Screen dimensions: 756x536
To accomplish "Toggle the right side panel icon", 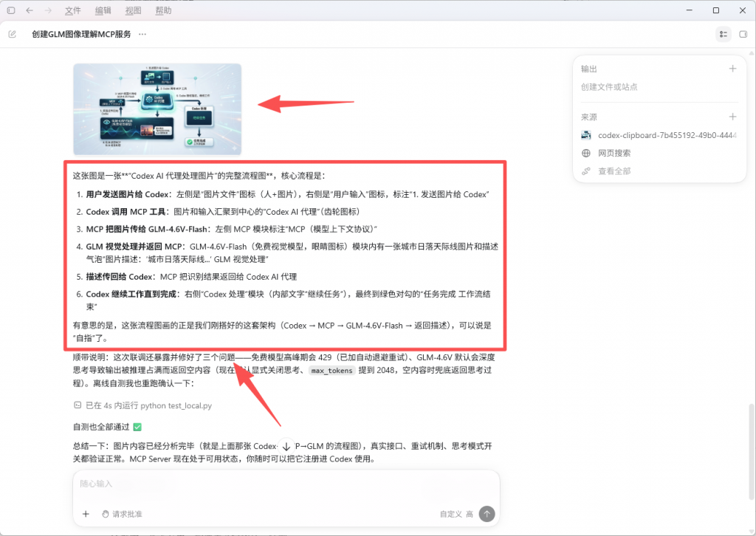I will point(743,34).
